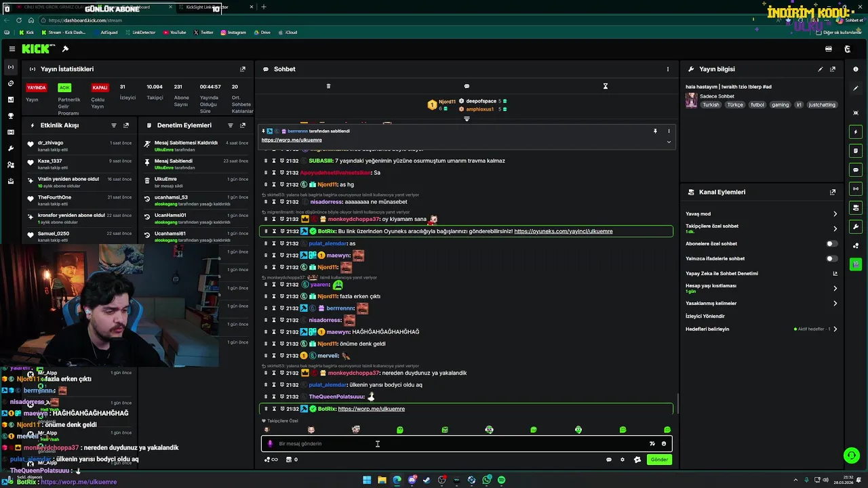Screen dimensions: 868x488
Task: Toggle the green clapperboard button in the right sidebar
Action: point(856,264)
